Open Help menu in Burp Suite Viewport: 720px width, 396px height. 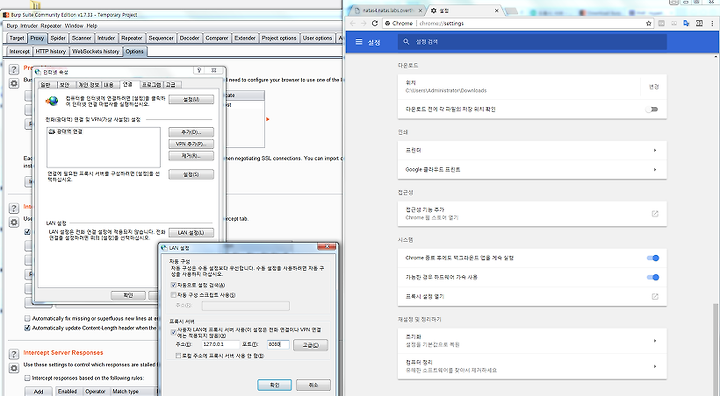[92, 26]
